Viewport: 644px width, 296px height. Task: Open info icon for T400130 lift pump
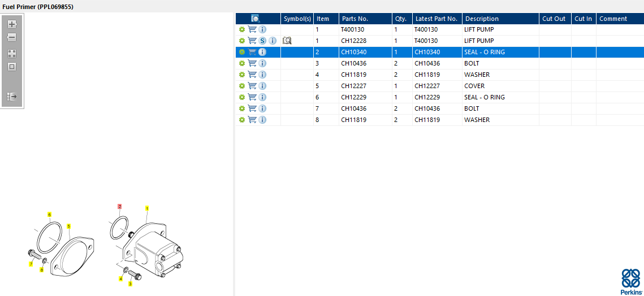[262, 29]
